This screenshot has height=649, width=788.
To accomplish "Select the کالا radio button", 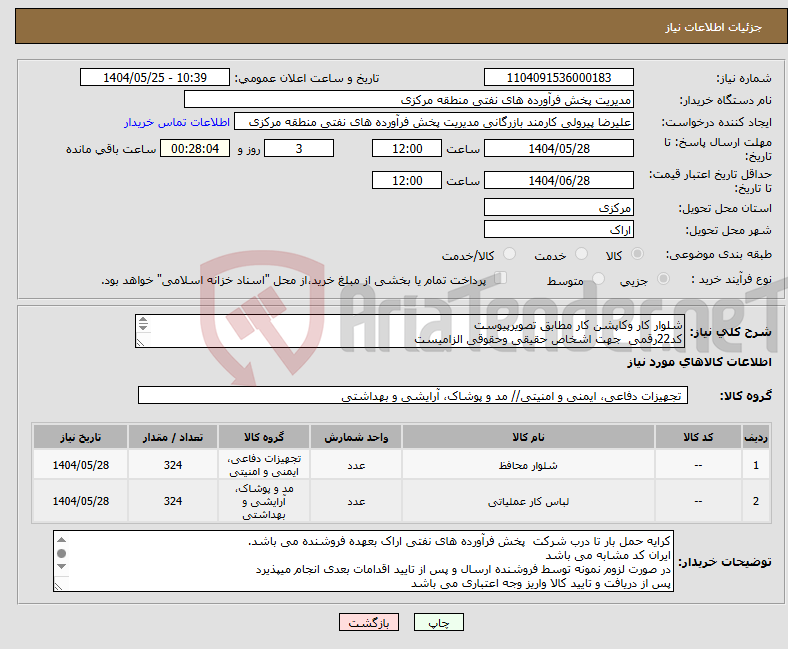I will click(x=637, y=254).
